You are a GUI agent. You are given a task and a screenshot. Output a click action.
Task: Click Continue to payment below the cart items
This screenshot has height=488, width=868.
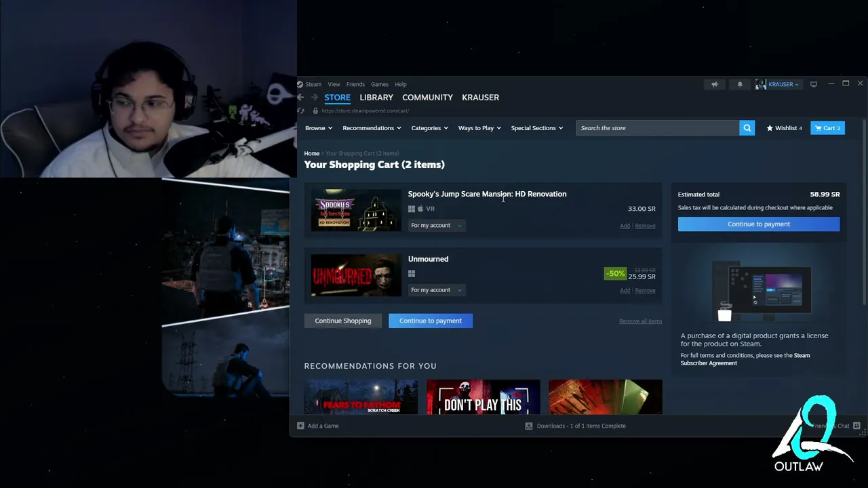point(431,321)
